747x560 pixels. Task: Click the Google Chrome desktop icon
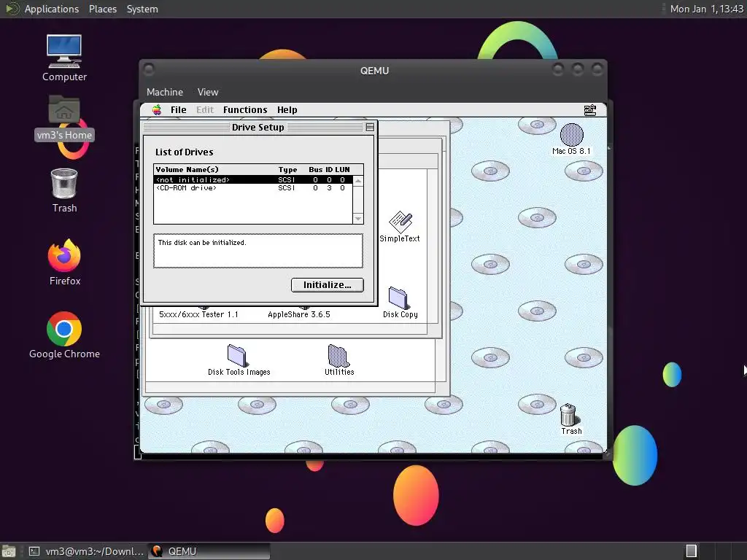pos(64,329)
